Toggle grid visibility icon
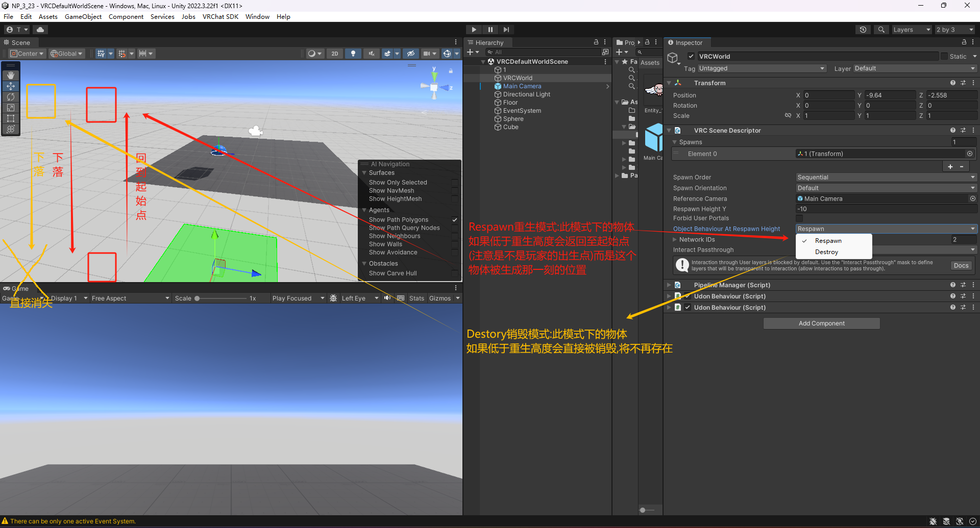Image resolution: width=980 pixels, height=528 pixels. [x=101, y=54]
